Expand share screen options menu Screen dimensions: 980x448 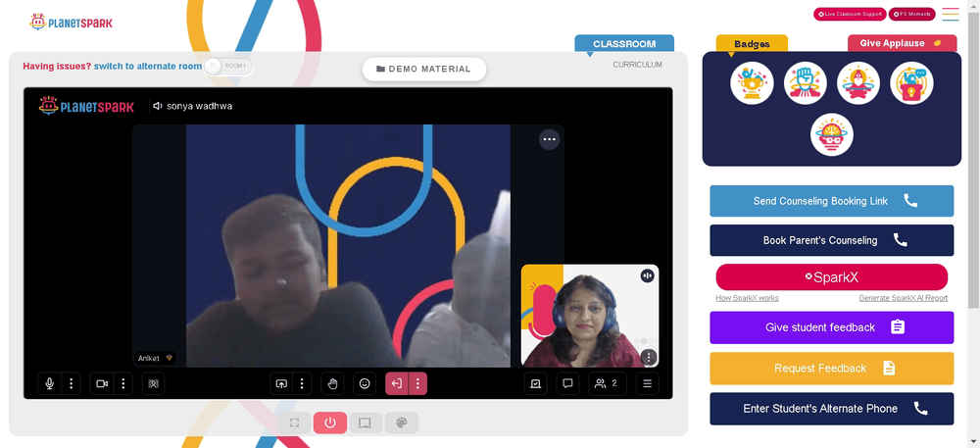click(302, 383)
